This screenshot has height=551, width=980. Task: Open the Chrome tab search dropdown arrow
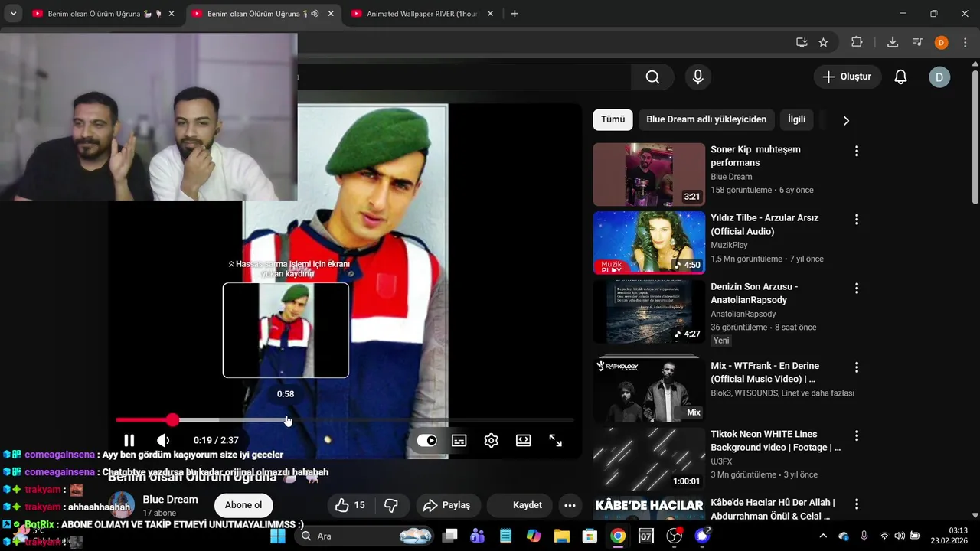click(13, 14)
